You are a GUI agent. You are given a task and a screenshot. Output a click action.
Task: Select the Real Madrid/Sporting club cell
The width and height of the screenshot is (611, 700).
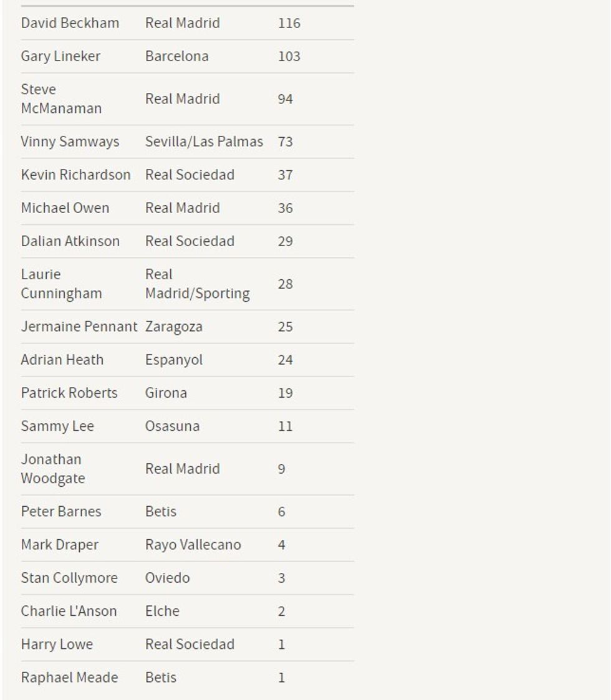point(197,284)
